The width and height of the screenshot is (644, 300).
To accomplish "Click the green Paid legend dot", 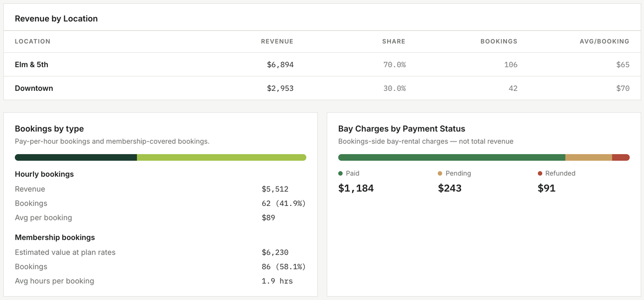I will coord(340,173).
